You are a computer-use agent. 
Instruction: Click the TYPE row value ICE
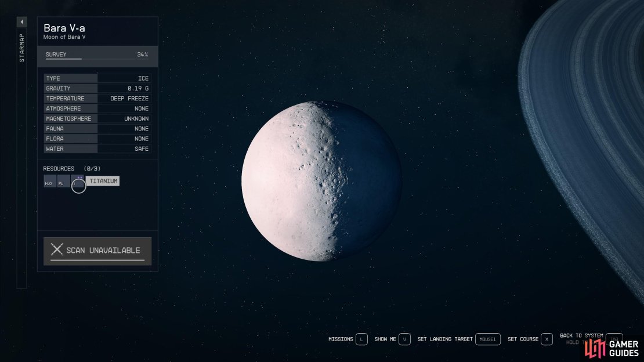click(143, 78)
